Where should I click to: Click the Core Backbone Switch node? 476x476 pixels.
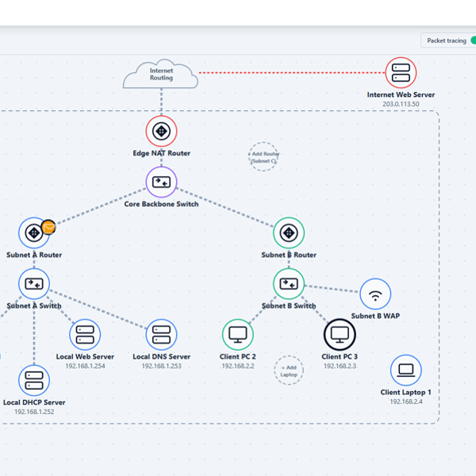click(x=161, y=182)
